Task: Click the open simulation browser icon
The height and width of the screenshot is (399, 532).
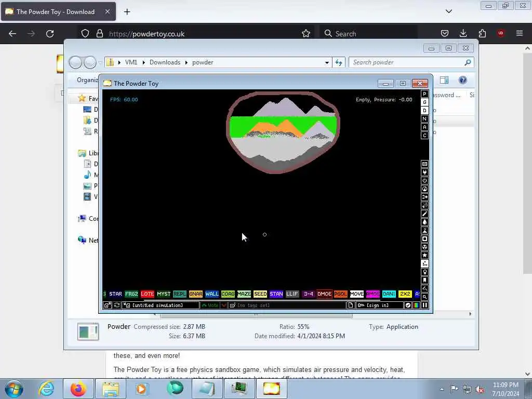Action: (x=107, y=305)
